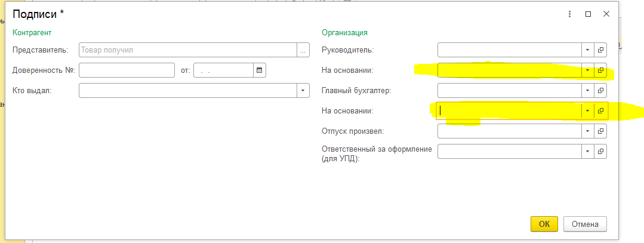The width and height of the screenshot is (644, 243).
Task: Click open icon for Ответственный за оформление
Action: [600, 151]
